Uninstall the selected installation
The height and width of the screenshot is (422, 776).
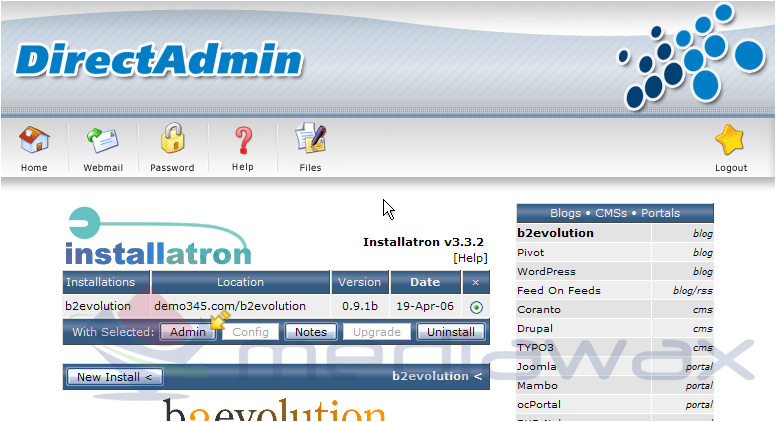tap(451, 332)
